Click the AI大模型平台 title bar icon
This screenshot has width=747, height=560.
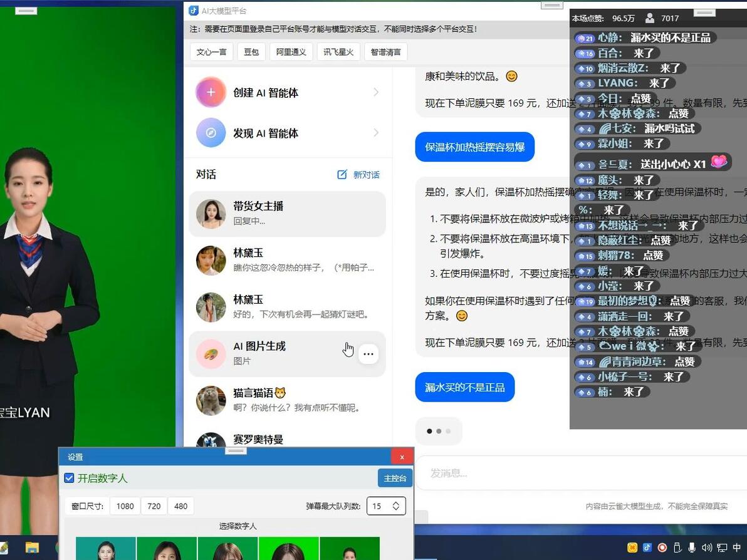coord(194,11)
